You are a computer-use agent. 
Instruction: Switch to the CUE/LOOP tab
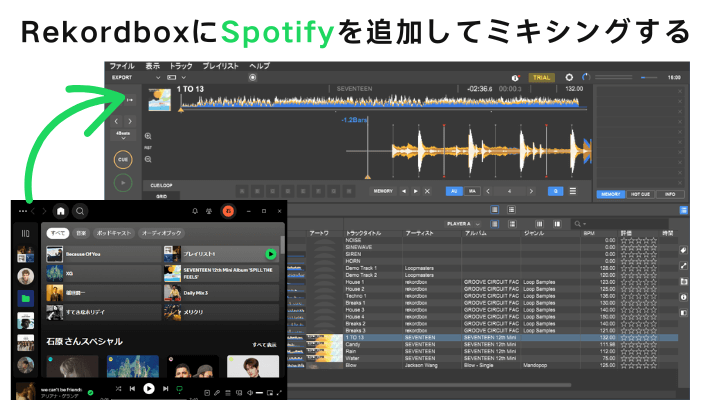pos(161,185)
